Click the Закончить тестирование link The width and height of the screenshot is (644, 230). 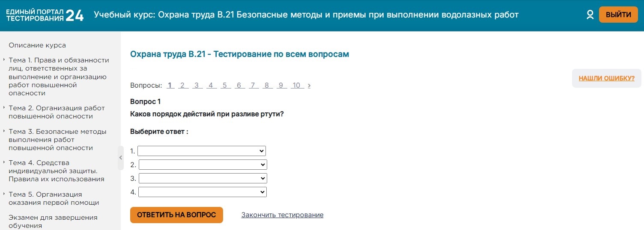282,215
